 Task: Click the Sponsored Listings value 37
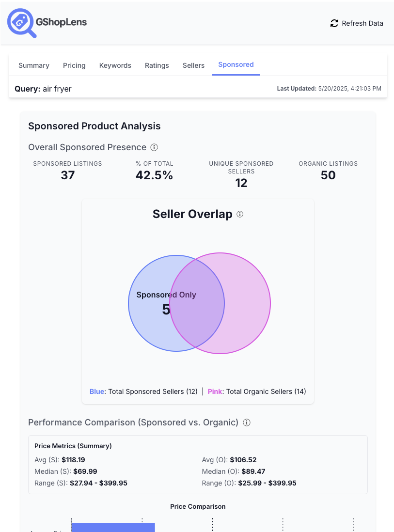(x=68, y=175)
